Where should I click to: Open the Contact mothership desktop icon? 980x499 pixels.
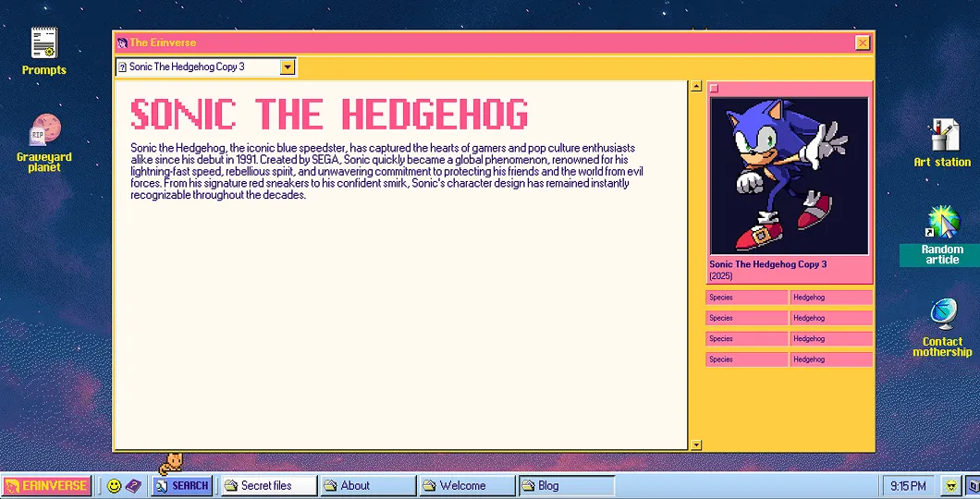942,327
